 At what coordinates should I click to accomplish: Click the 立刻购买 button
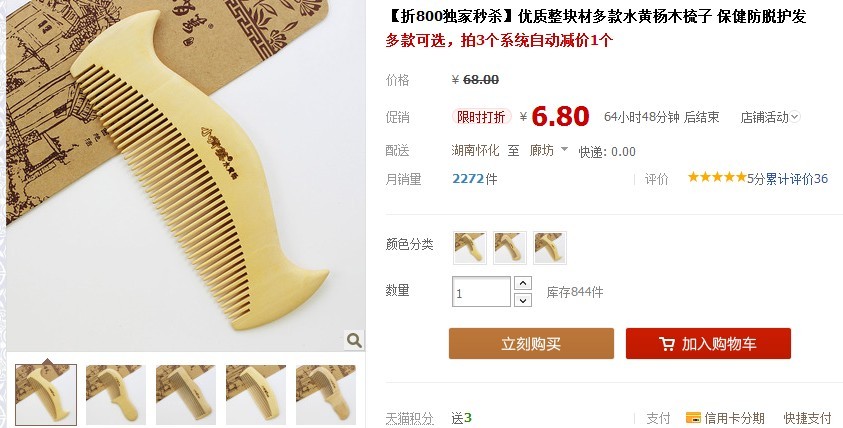(x=531, y=344)
